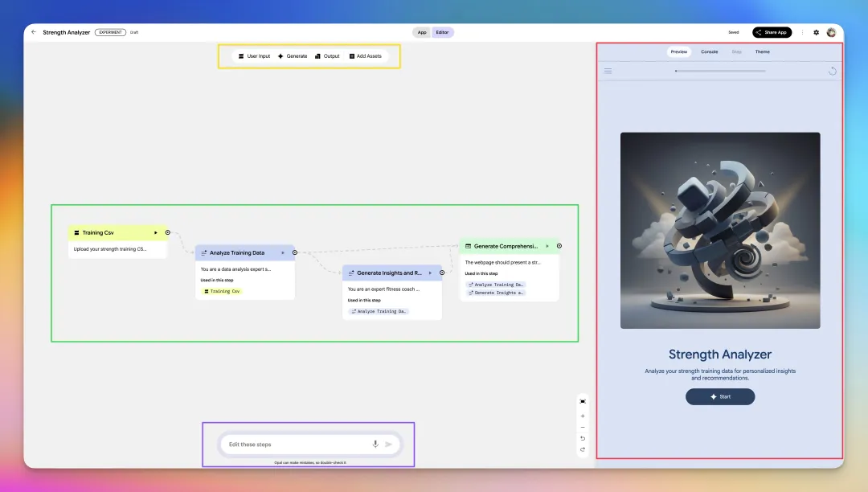This screenshot has height=492, width=868.
Task: Click the redo arrow on the canvas
Action: click(583, 449)
